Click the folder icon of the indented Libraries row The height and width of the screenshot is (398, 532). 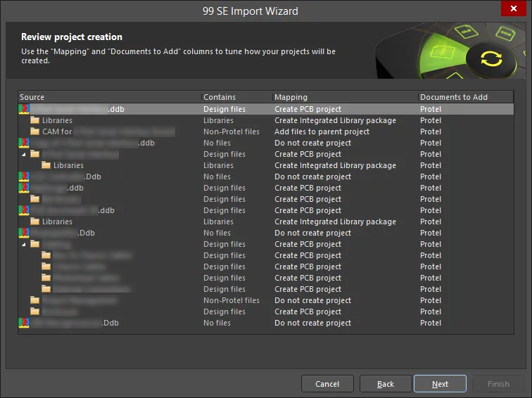click(x=46, y=165)
